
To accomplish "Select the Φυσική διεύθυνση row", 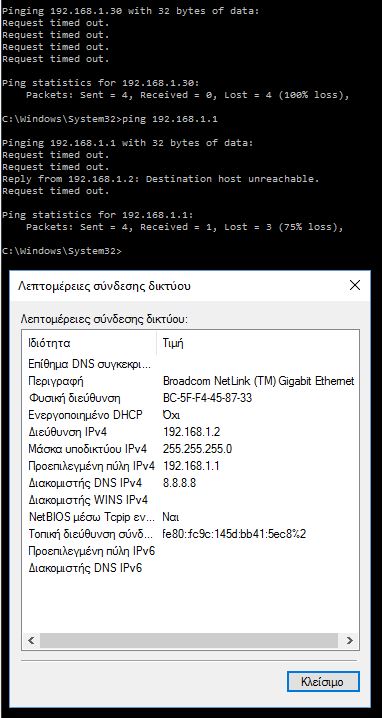I will coord(190,398).
